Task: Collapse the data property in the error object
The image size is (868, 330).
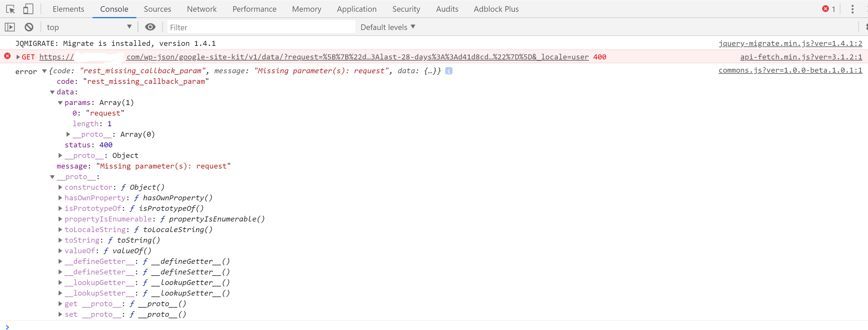Action: [52, 92]
